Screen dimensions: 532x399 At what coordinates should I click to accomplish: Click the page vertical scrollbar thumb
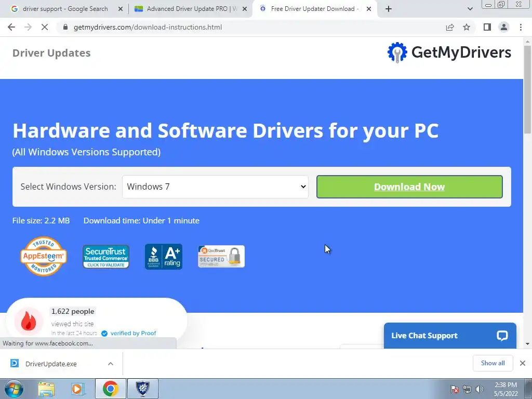point(528,88)
